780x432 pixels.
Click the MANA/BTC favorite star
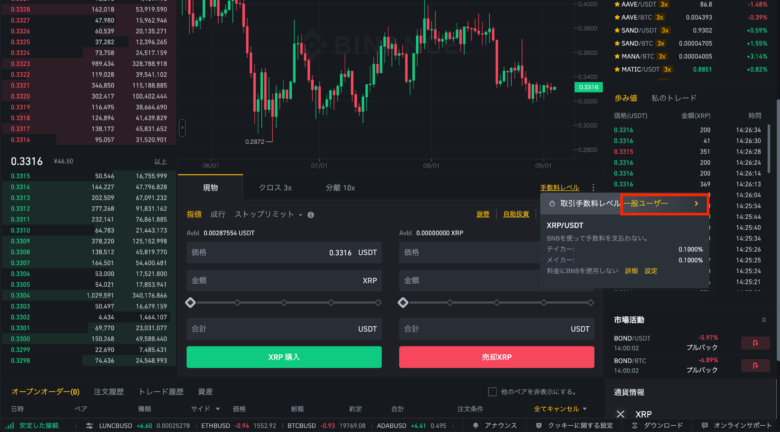click(617, 56)
